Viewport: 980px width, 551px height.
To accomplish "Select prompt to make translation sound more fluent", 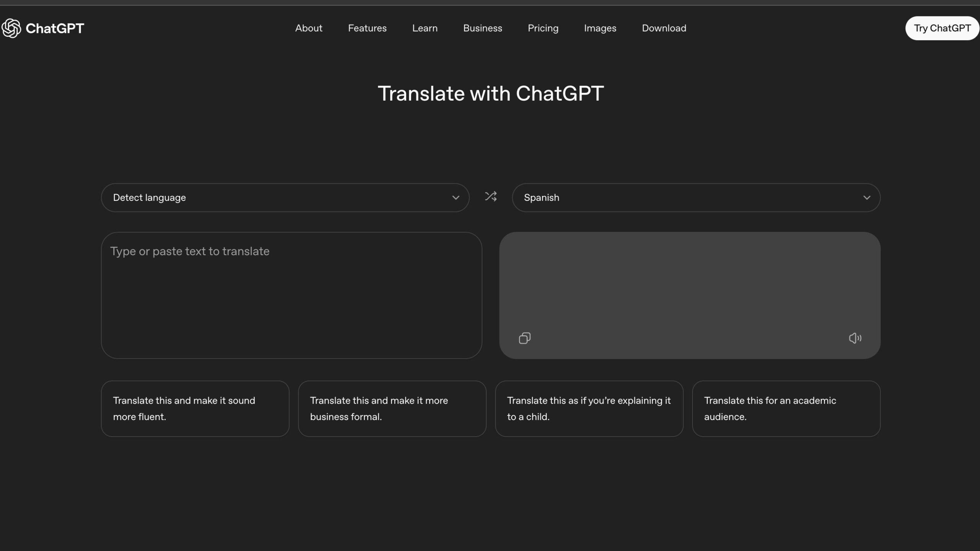I will tap(195, 408).
